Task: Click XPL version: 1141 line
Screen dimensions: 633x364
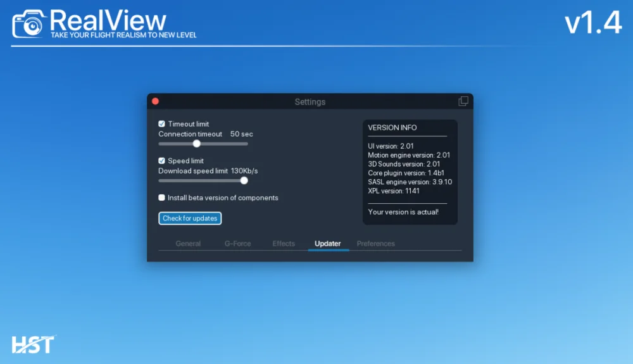Action: pos(394,191)
